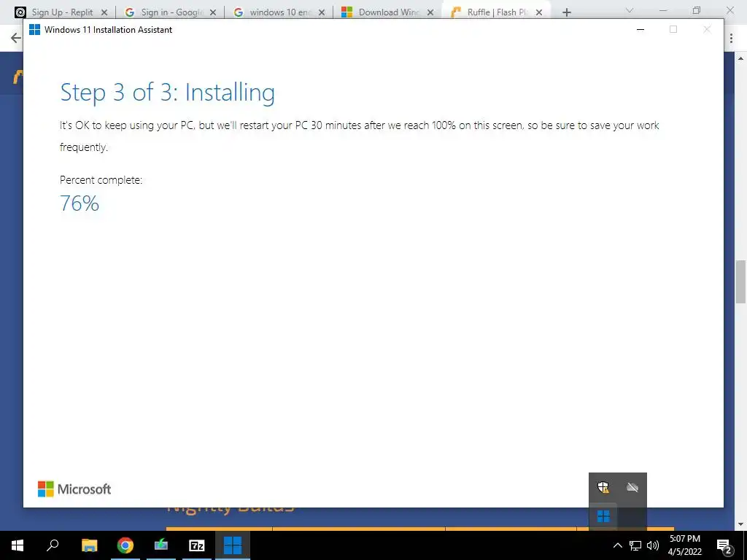Open the notification center icon

(724, 545)
